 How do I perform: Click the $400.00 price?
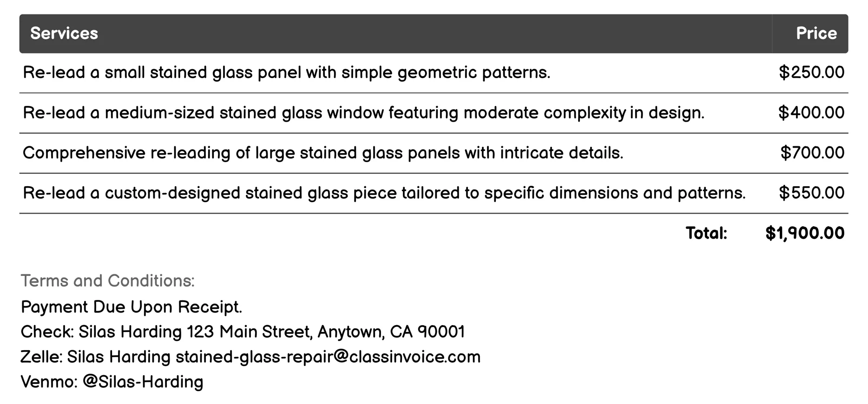coord(811,113)
